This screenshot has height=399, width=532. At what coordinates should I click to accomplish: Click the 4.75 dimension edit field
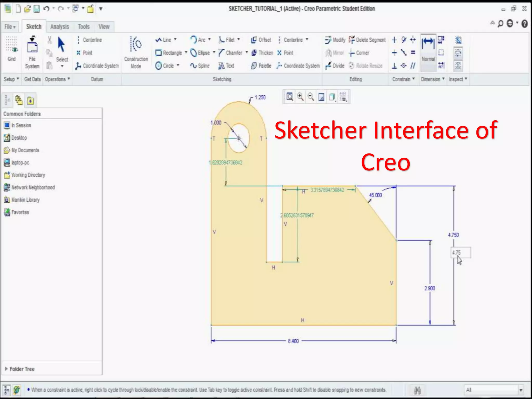[x=461, y=252]
